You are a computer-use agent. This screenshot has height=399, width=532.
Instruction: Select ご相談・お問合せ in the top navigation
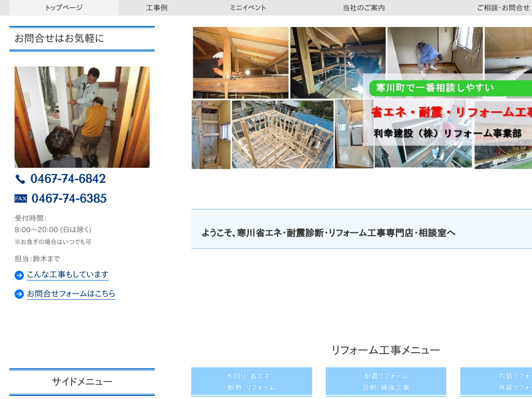point(502,8)
